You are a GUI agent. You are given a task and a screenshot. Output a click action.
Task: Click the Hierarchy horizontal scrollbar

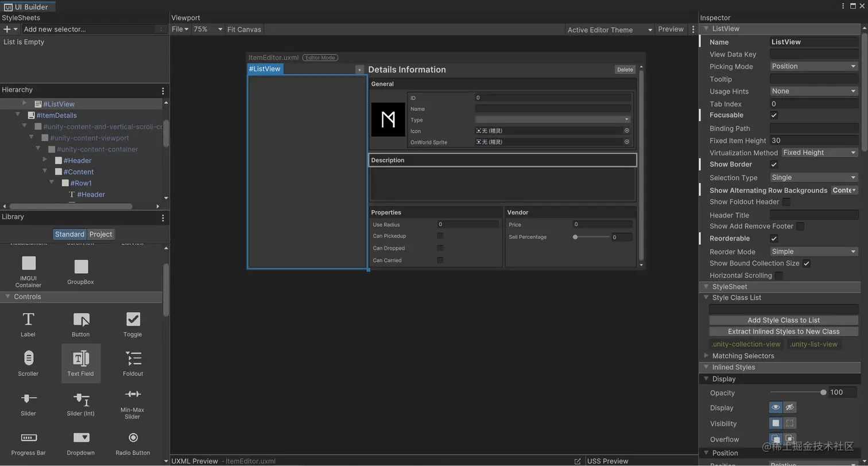click(x=71, y=206)
